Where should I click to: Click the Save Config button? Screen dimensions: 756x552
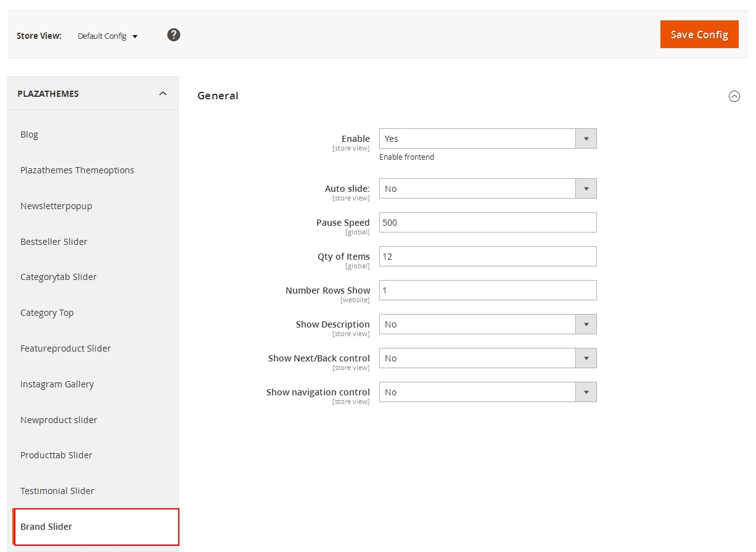click(699, 35)
